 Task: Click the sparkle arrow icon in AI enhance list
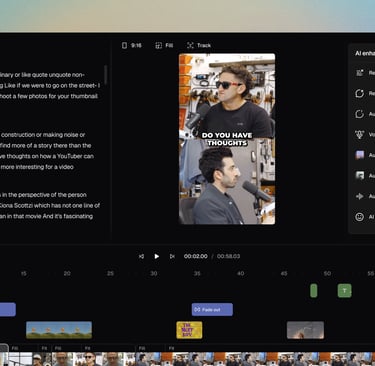359,196
